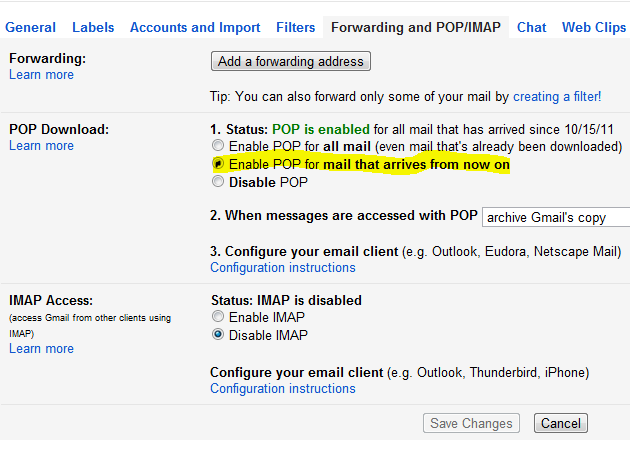Select Forwarding and POP/IMAP tab
Screen dimensions: 630x449
pyautogui.click(x=416, y=27)
